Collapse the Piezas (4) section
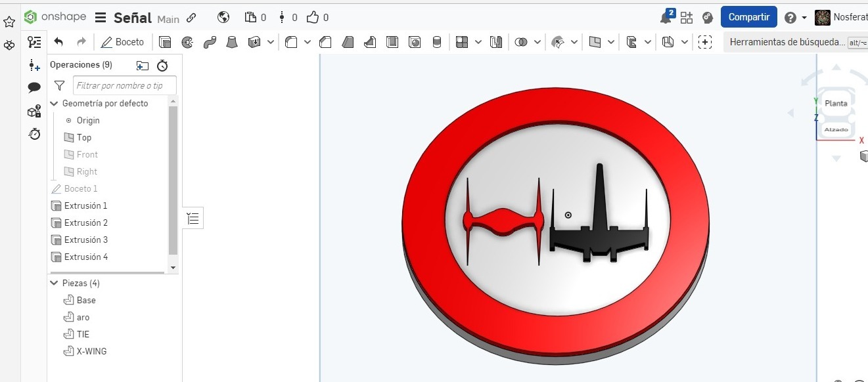This screenshot has height=382, width=868. tap(55, 284)
